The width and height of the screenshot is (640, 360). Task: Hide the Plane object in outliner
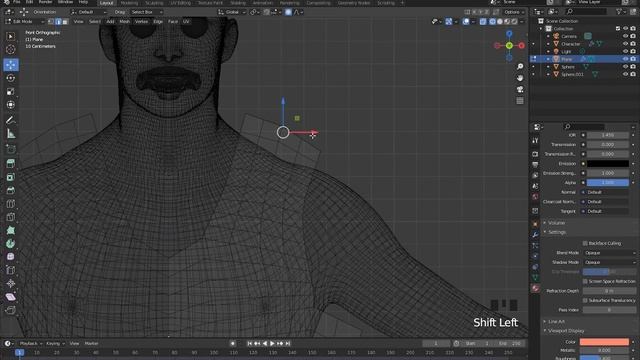click(x=625, y=59)
